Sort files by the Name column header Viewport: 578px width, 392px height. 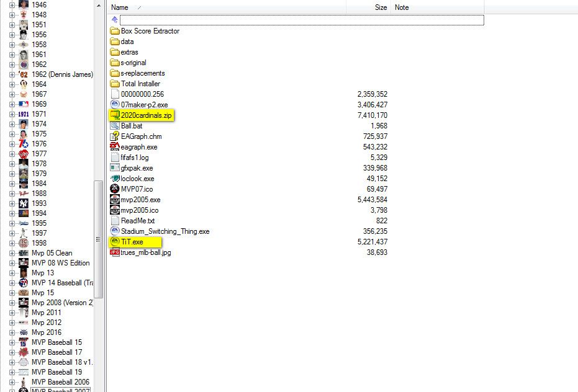(120, 7)
